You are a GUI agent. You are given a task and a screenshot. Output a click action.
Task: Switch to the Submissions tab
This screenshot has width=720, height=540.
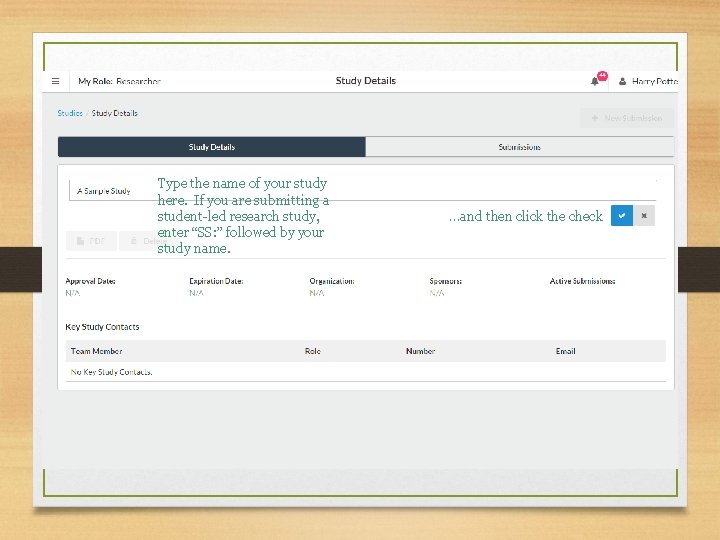click(519, 147)
